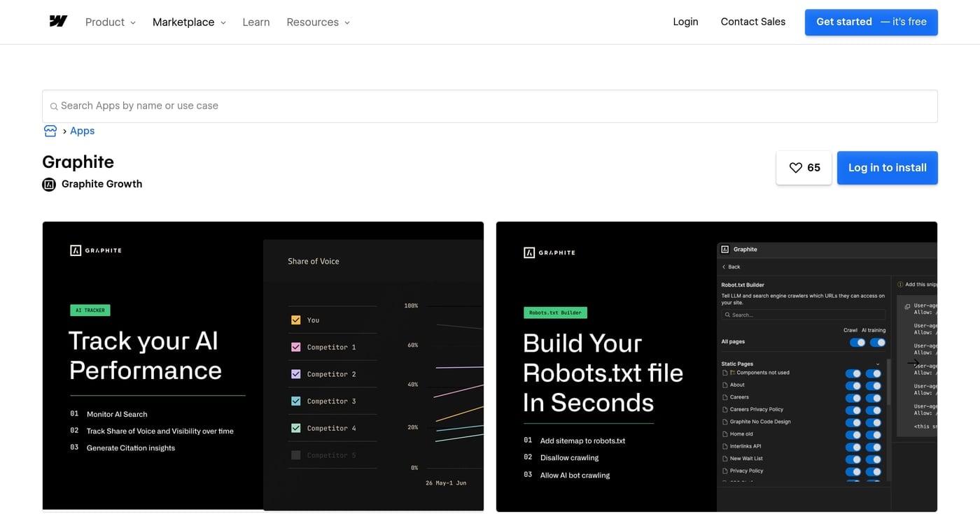The image size is (980, 514).
Task: Open the Login page
Action: [685, 22]
